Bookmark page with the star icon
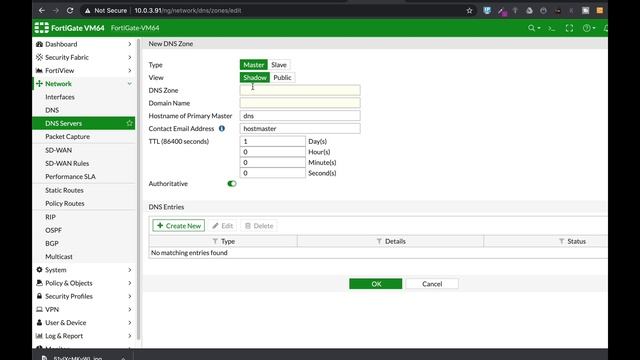Image resolution: width=640 pixels, height=360 pixels. pyautogui.click(x=469, y=11)
